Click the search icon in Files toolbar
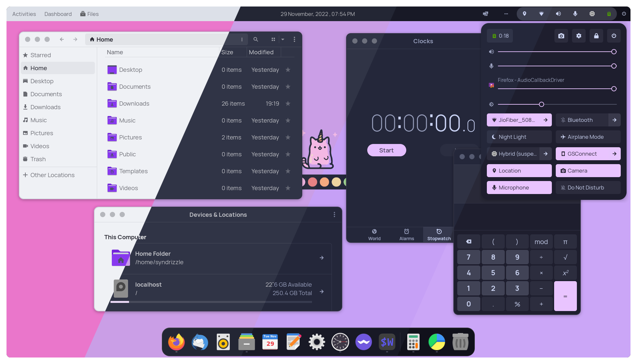 pyautogui.click(x=256, y=39)
